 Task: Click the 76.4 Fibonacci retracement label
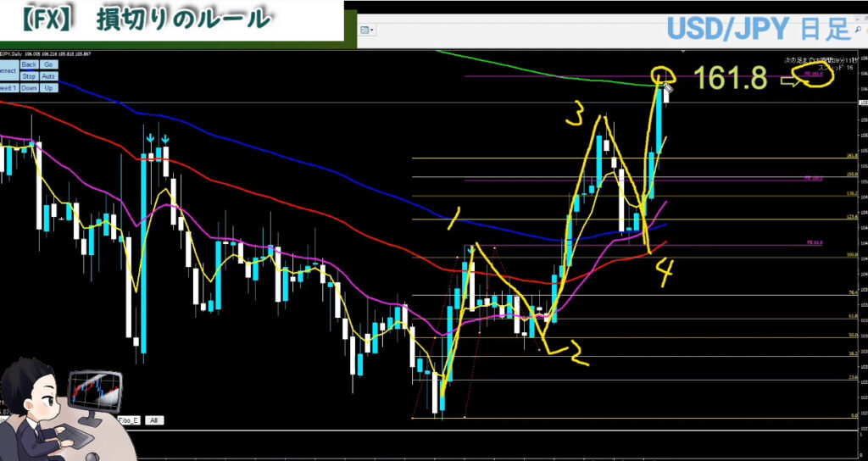[x=853, y=292]
